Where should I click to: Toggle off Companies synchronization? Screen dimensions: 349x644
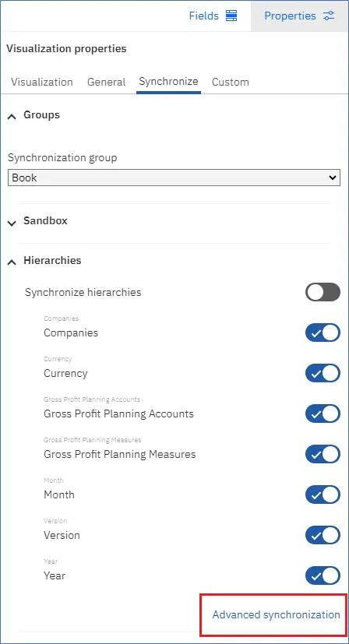pos(323,333)
